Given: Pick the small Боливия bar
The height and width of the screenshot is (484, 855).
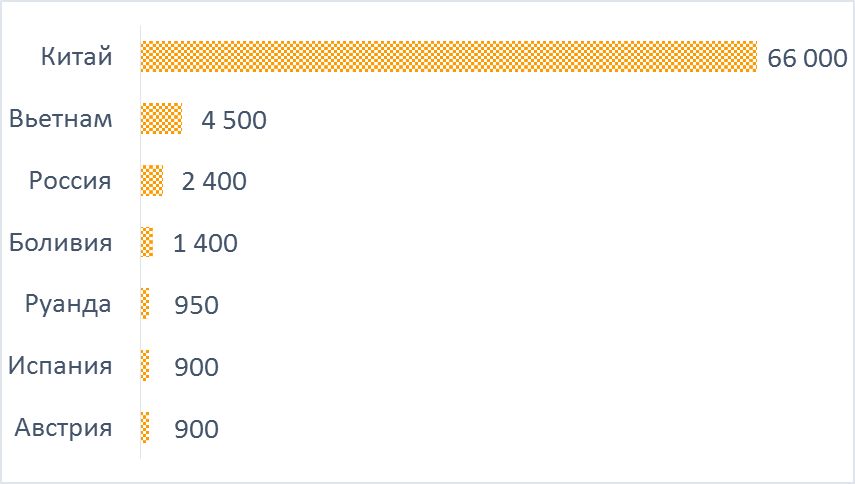Looking at the screenshot, I should point(147,242).
